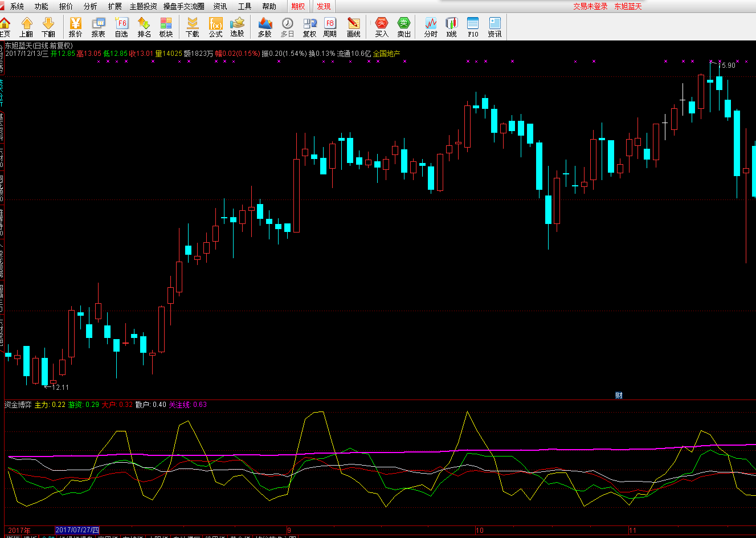Click the 关注线: 0.63 indicator value
The height and width of the screenshot is (538, 756).
click(x=188, y=405)
